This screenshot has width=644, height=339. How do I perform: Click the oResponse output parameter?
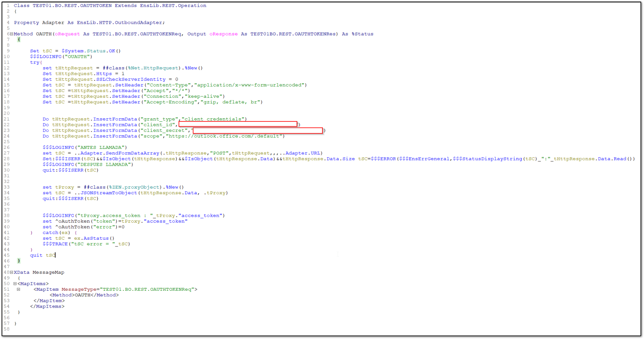223,34
